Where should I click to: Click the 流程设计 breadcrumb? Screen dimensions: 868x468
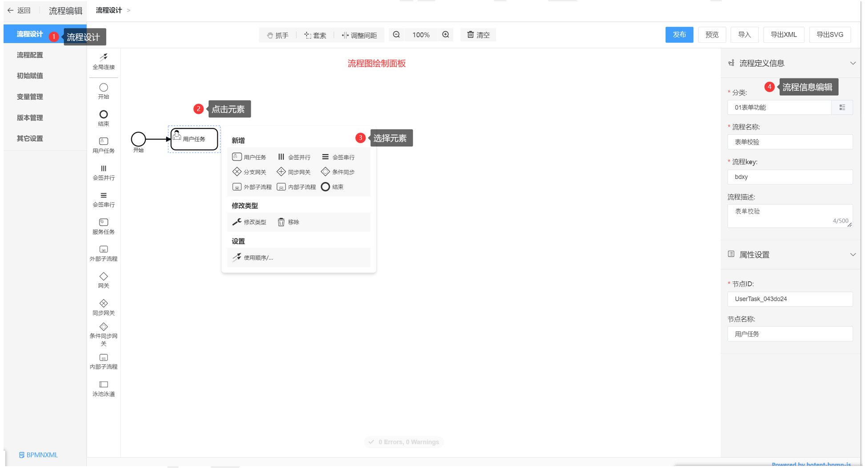pyautogui.click(x=109, y=10)
